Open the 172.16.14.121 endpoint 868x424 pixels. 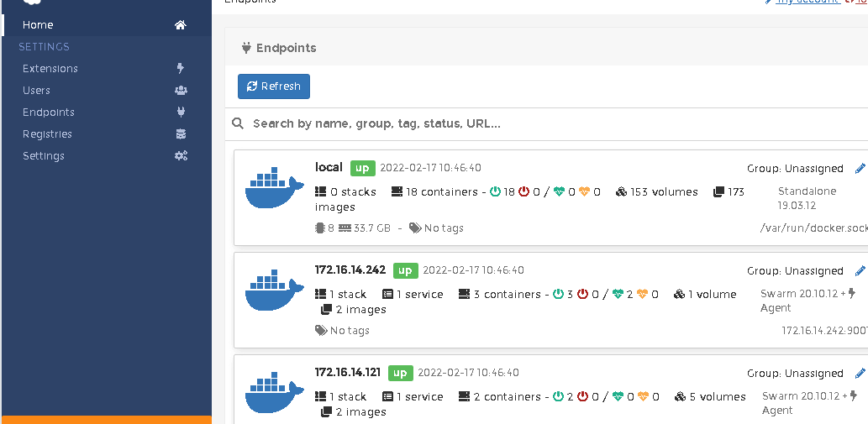coord(348,372)
